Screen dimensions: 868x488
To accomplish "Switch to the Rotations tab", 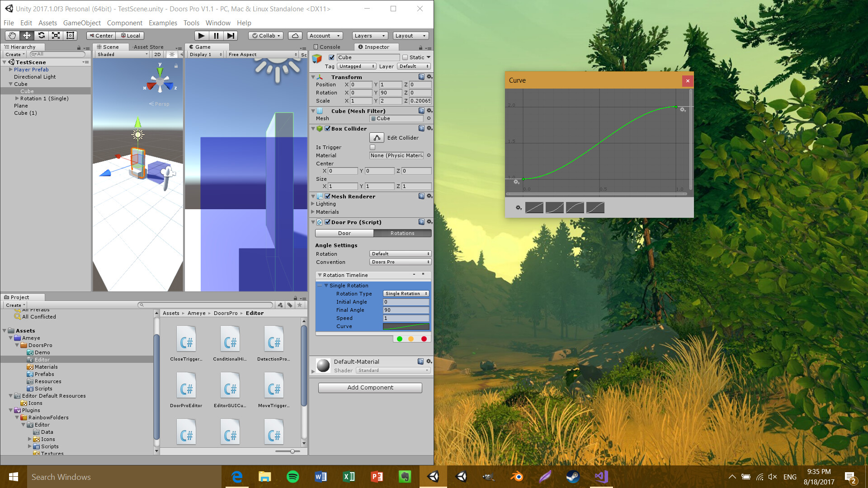I will [x=402, y=233].
